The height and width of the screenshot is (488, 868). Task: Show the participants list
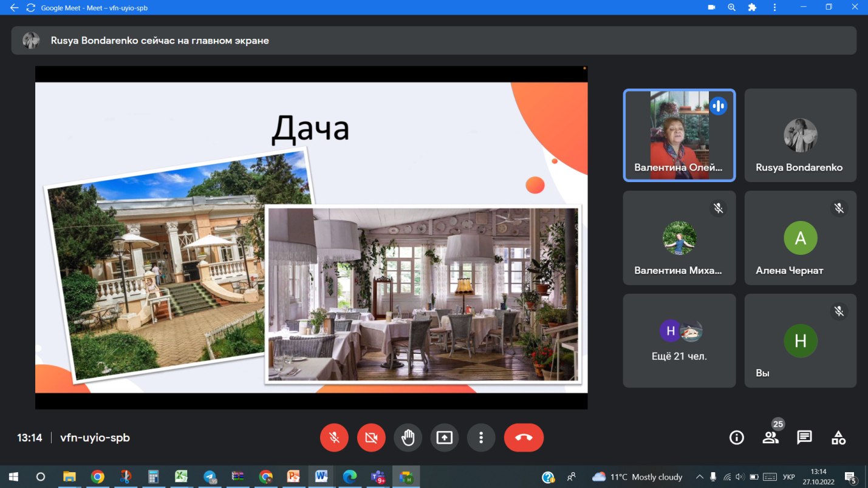770,438
